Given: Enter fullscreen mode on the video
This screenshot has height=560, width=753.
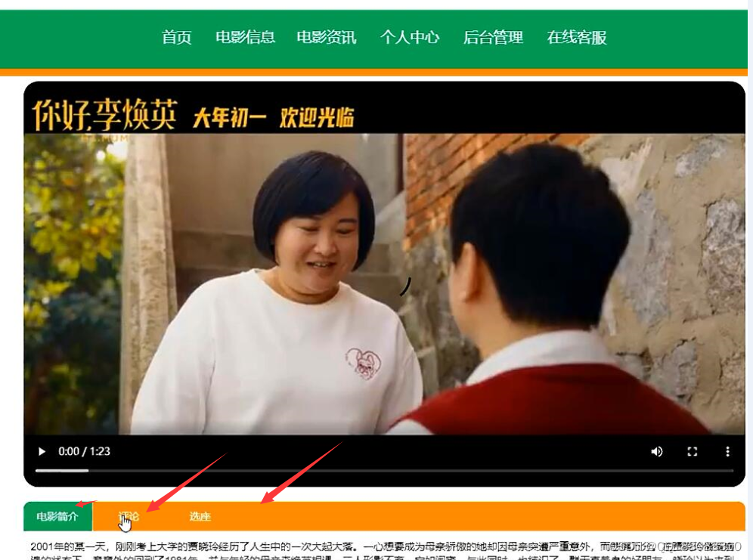Looking at the screenshot, I should coord(692,451).
